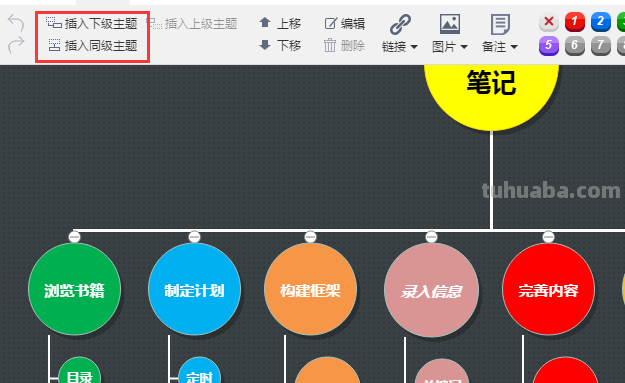Select the green 浏览书籍 node
This screenshot has height=383, width=625.
click(75, 289)
